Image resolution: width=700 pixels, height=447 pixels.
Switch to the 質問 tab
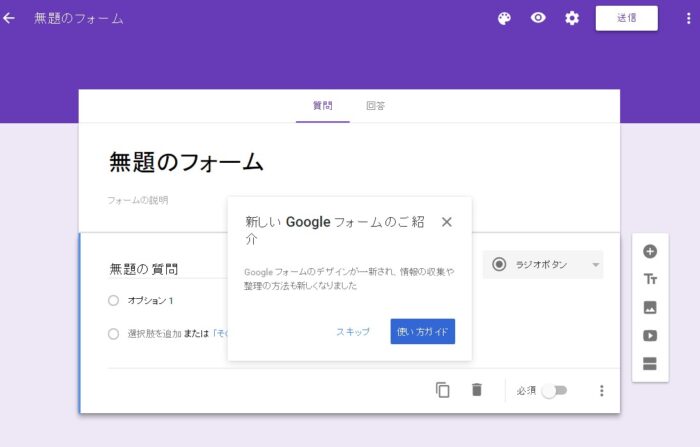pos(322,106)
